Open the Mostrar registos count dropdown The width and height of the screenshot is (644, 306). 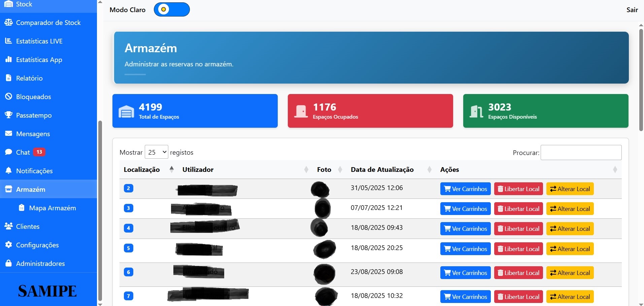coord(156,152)
